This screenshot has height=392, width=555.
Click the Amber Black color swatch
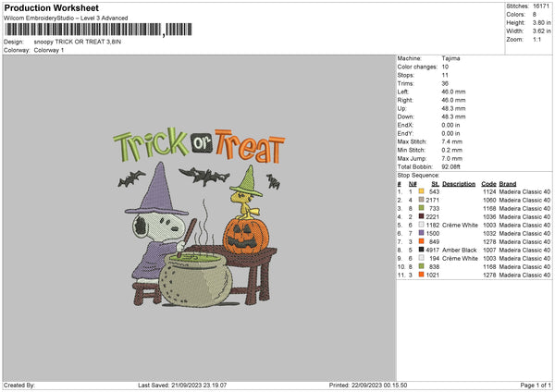pos(421,250)
